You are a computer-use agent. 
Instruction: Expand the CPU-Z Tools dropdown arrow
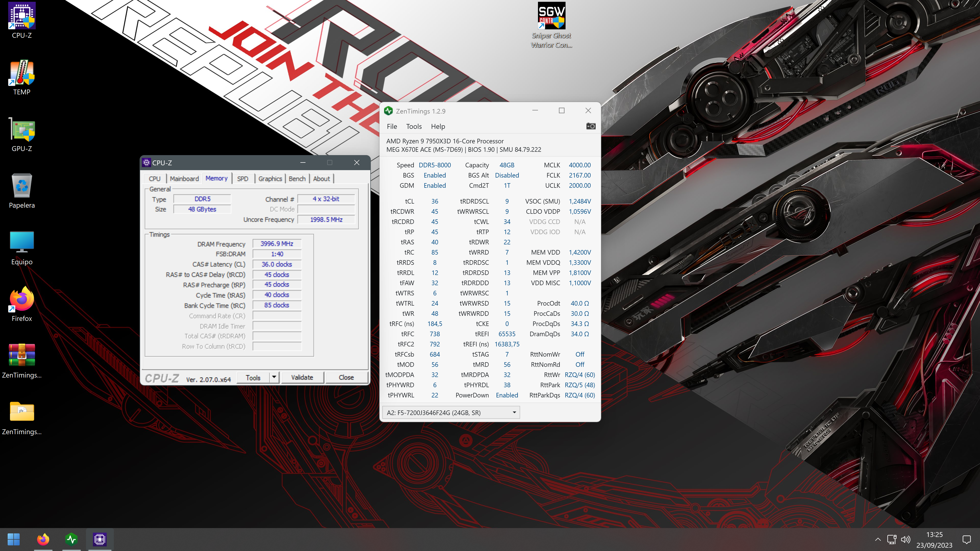[x=274, y=377]
